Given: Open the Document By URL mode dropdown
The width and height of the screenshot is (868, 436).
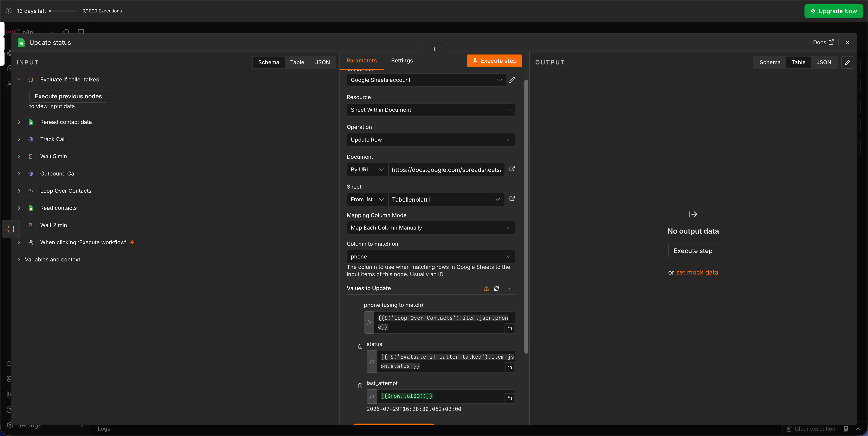Looking at the screenshot, I should 367,170.
